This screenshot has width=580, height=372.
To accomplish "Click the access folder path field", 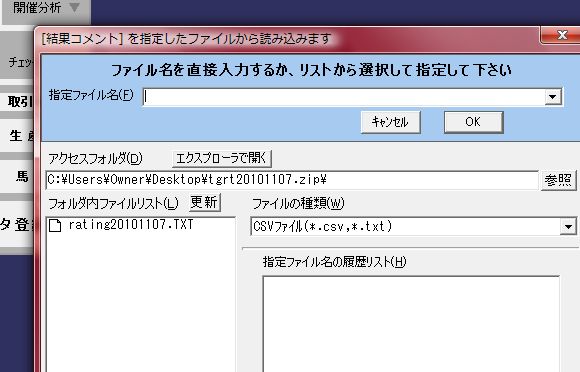I will tap(292, 180).
